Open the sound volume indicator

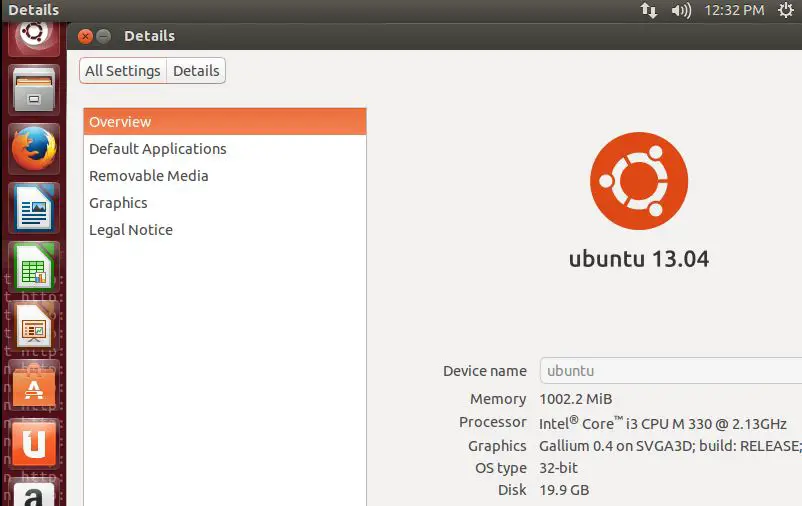click(x=681, y=10)
